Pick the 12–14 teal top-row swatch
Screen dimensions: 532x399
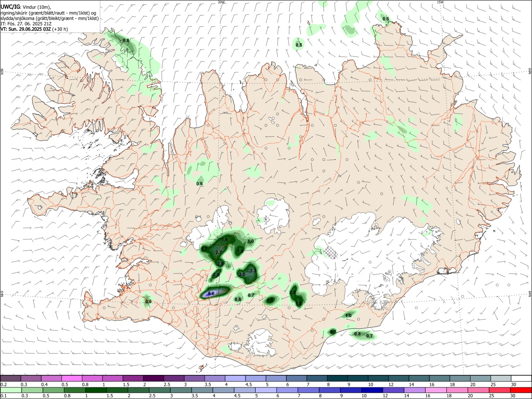coord(399,378)
